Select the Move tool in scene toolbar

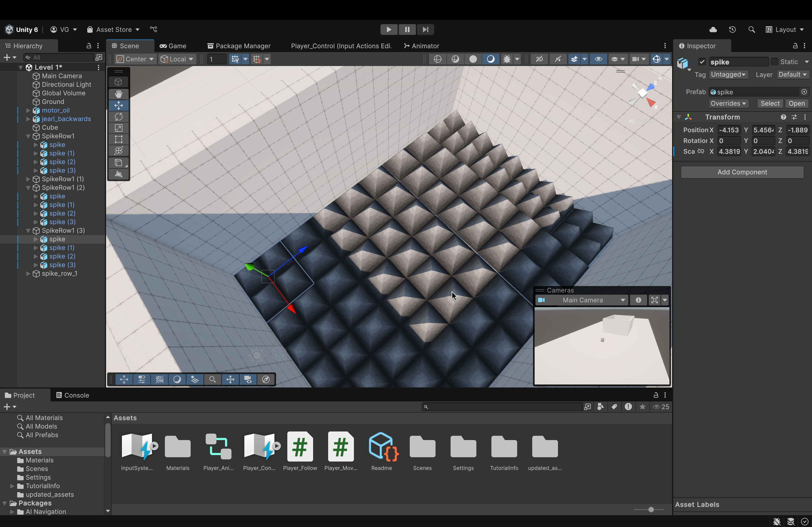coord(118,105)
